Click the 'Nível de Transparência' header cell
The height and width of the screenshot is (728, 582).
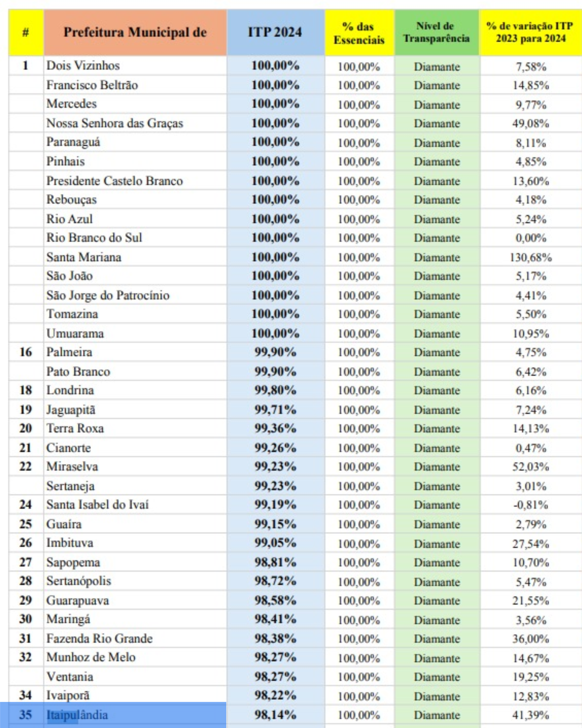437,32
